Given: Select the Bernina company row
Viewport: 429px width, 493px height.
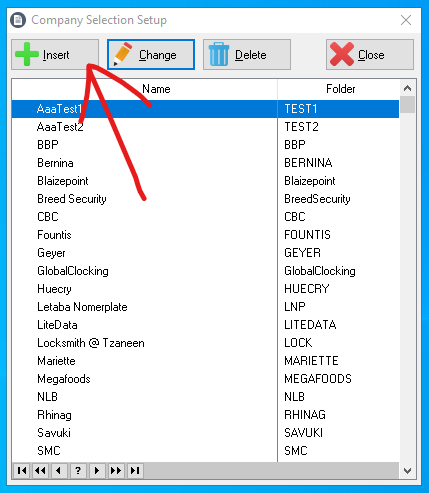Looking at the screenshot, I should click(x=205, y=163).
